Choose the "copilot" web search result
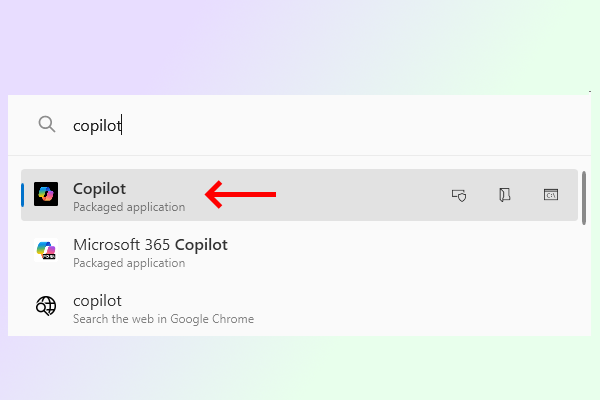Screen dimensions: 600x400 click(97, 300)
